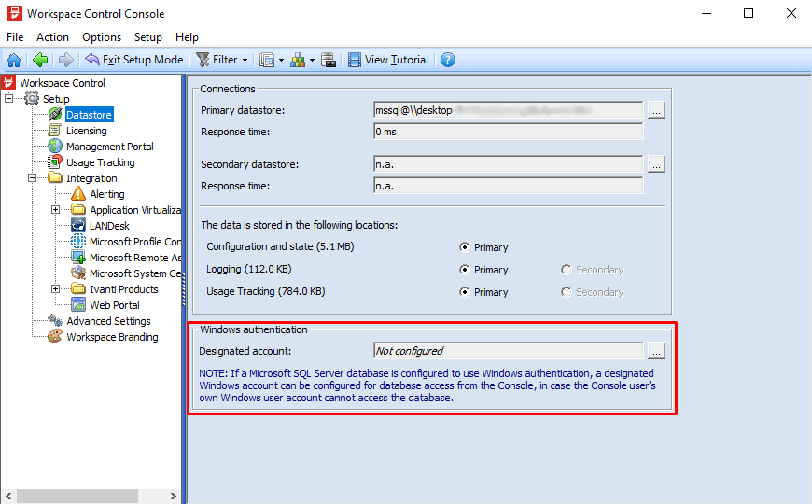This screenshot has height=504, width=812.
Task: Open the Help menu
Action: pyautogui.click(x=187, y=37)
